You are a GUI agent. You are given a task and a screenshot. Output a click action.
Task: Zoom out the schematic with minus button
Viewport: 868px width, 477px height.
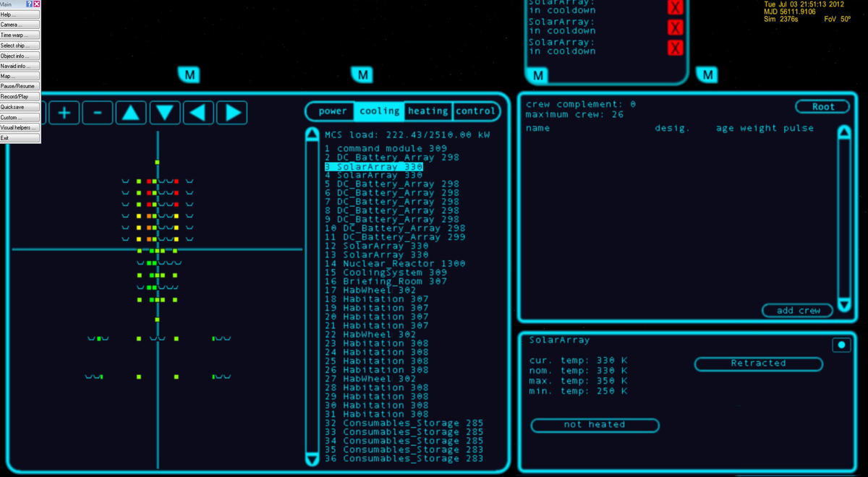tap(98, 112)
